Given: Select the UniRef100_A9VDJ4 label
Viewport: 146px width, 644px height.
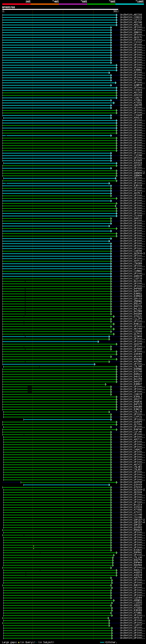Looking at the screenshot, I should click(x=131, y=118).
